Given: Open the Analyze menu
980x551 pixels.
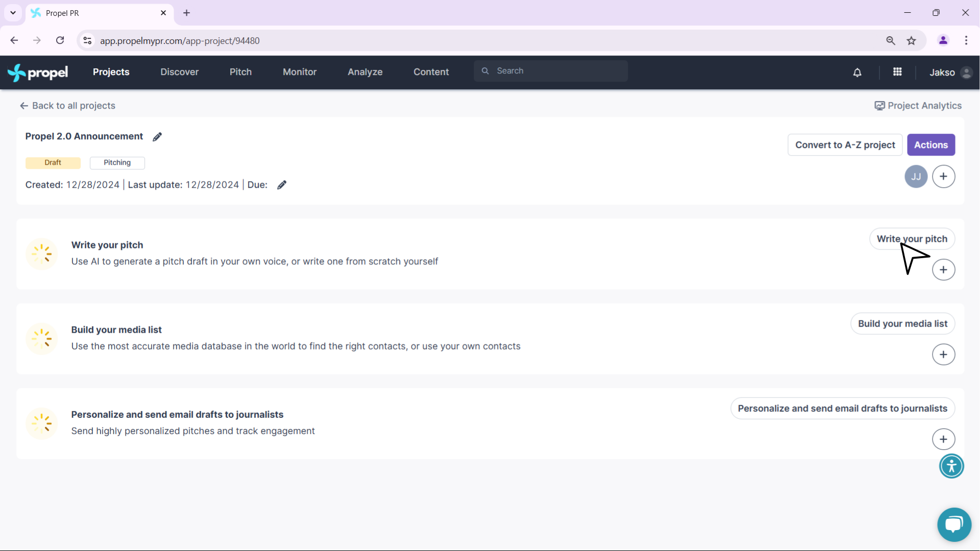Looking at the screenshot, I should point(365,72).
